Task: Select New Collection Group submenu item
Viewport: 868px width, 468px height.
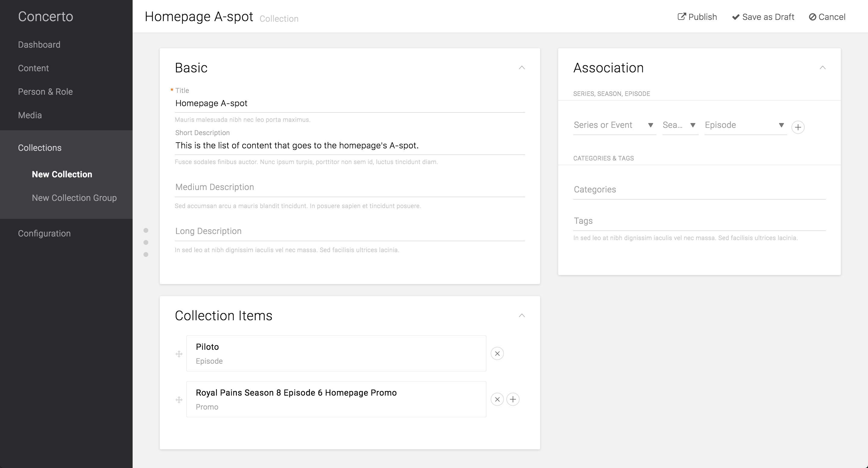Action: coord(74,198)
